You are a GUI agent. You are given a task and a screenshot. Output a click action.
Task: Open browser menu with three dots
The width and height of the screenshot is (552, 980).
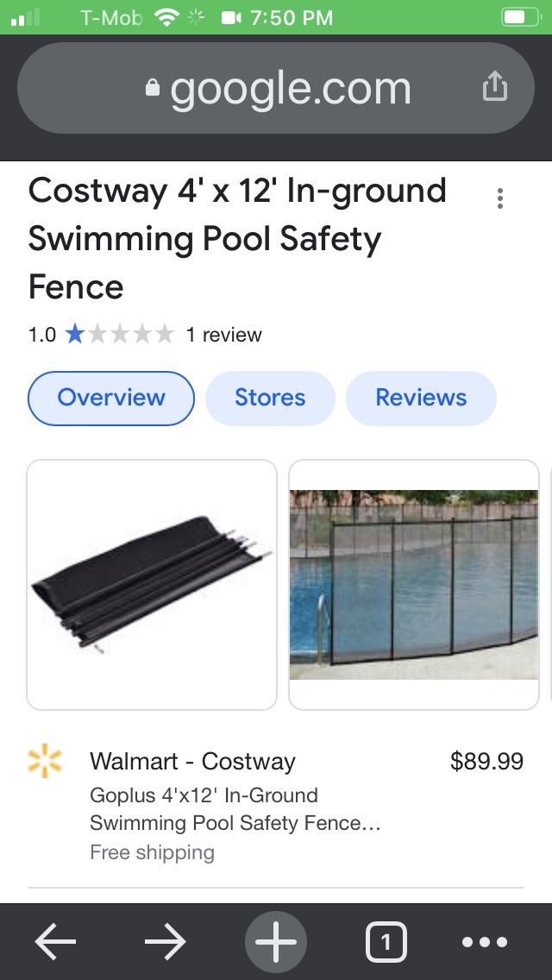(496, 942)
